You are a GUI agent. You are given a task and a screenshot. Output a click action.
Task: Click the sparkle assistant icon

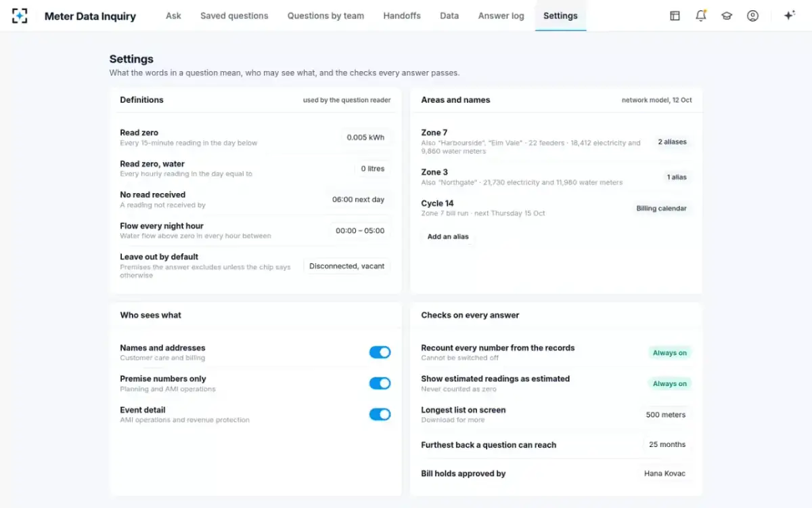tap(789, 16)
